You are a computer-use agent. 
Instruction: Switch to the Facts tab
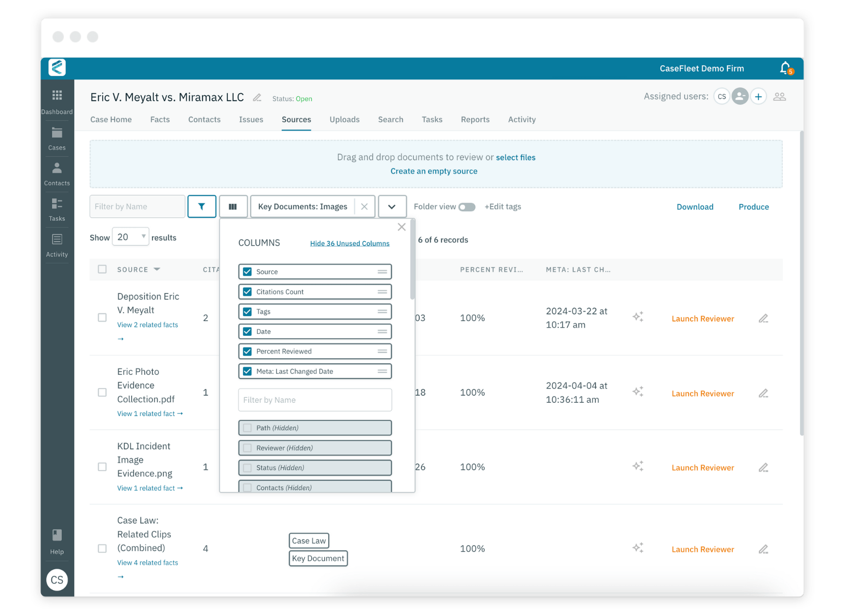pos(160,120)
